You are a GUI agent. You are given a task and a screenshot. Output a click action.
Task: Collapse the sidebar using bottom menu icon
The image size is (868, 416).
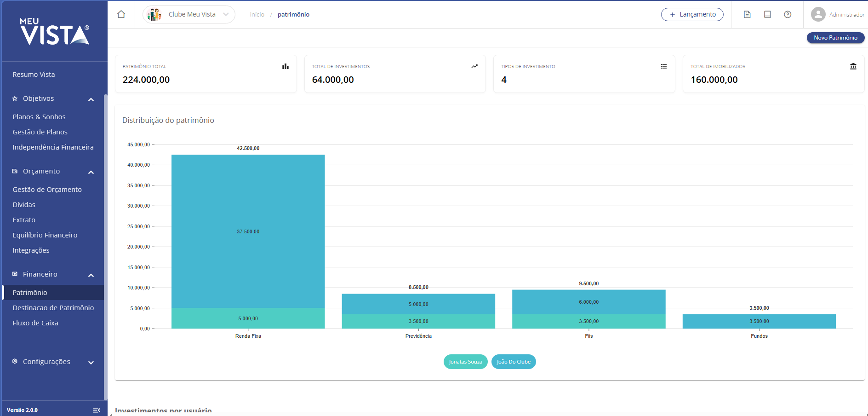[x=97, y=410]
